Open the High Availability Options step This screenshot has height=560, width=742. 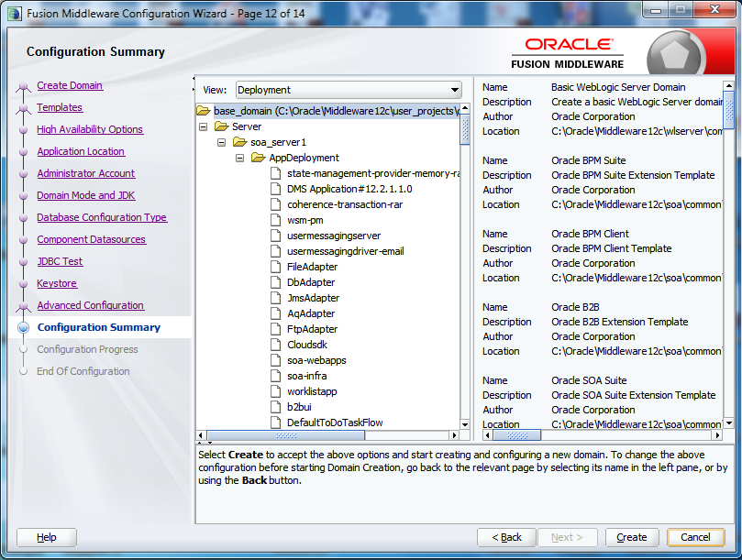[x=90, y=129]
